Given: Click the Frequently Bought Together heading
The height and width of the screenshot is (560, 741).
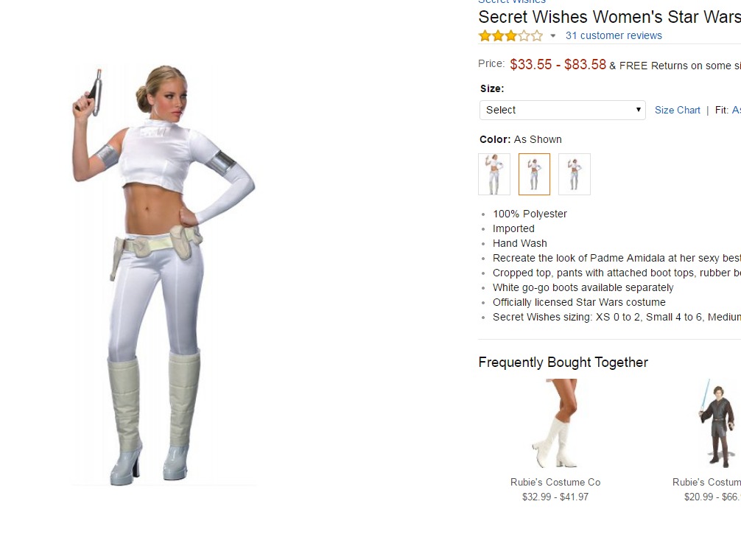Looking at the screenshot, I should [x=563, y=363].
